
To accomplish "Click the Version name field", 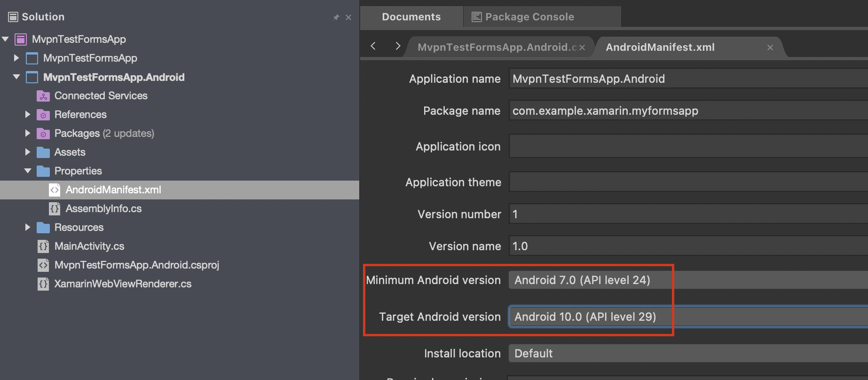I will point(688,246).
